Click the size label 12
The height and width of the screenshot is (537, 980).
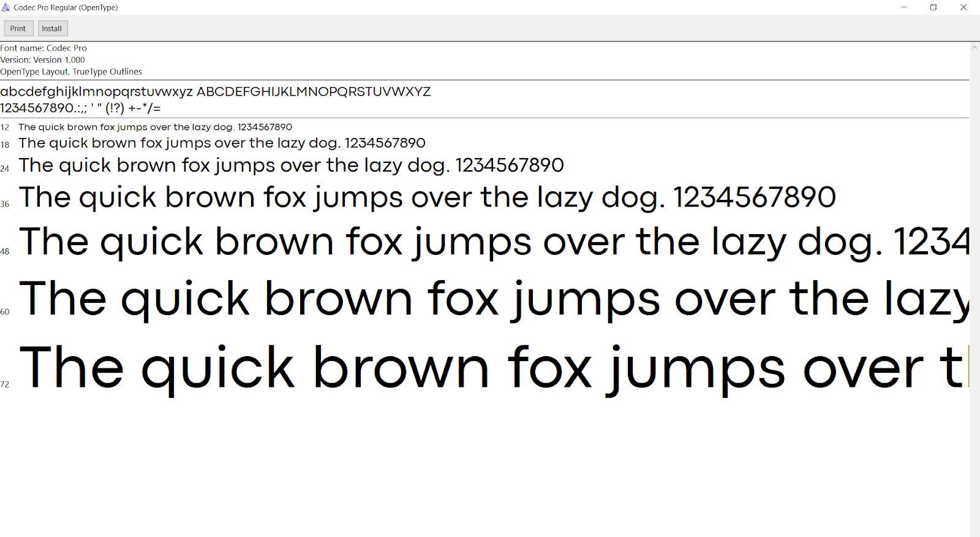point(5,128)
